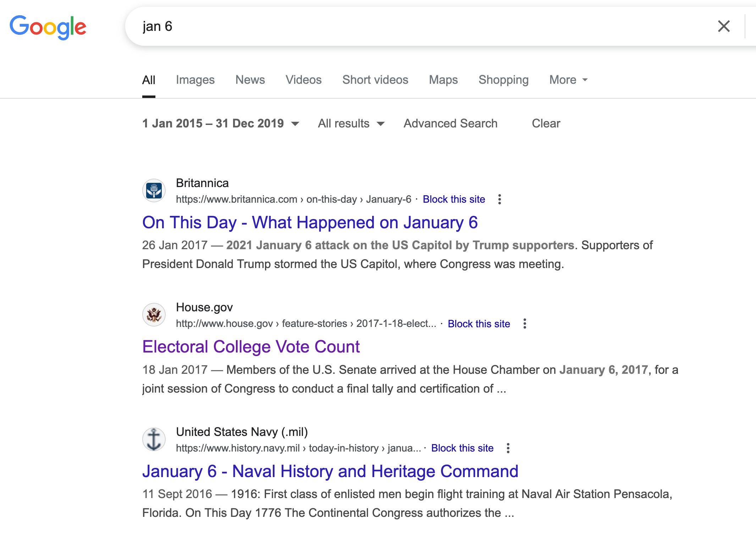Viewport: 756px width, 541px height.
Task: Open three-dot menu for Navy result
Action: [508, 448]
